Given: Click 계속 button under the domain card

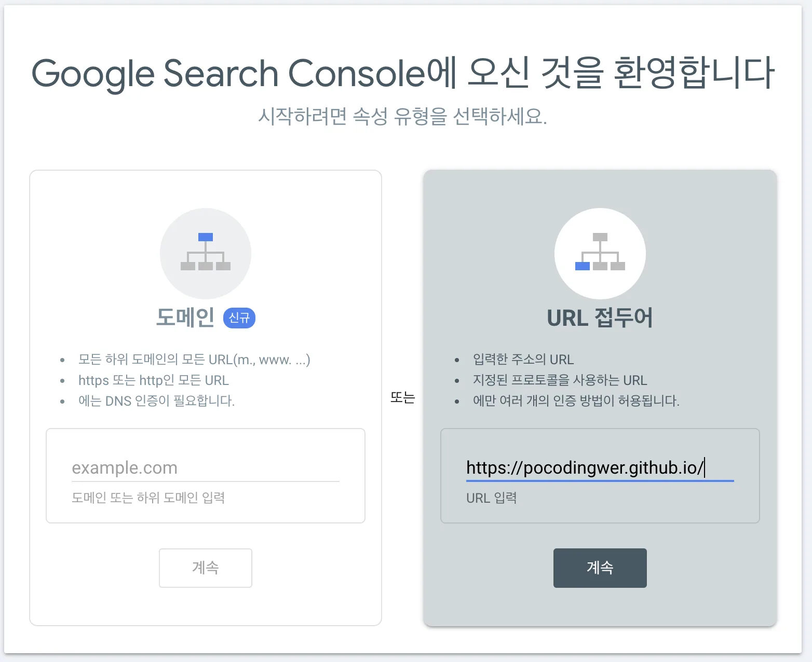Looking at the screenshot, I should (x=206, y=568).
